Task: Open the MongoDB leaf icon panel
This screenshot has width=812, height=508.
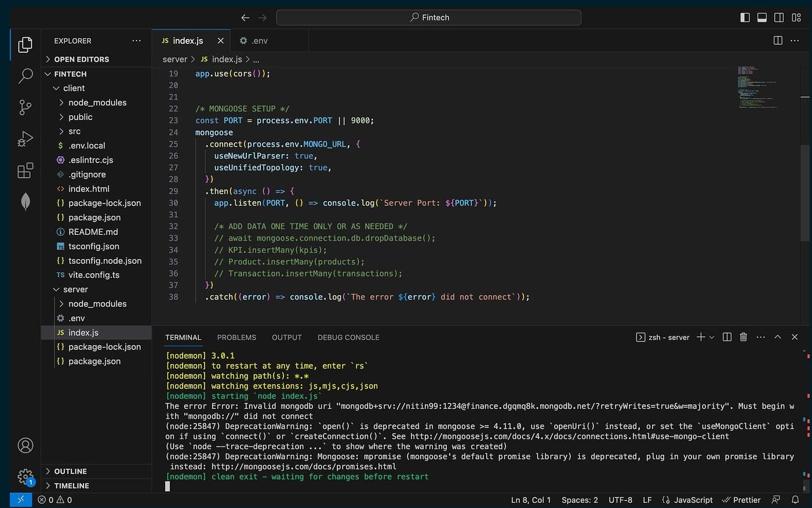Action: [26, 202]
